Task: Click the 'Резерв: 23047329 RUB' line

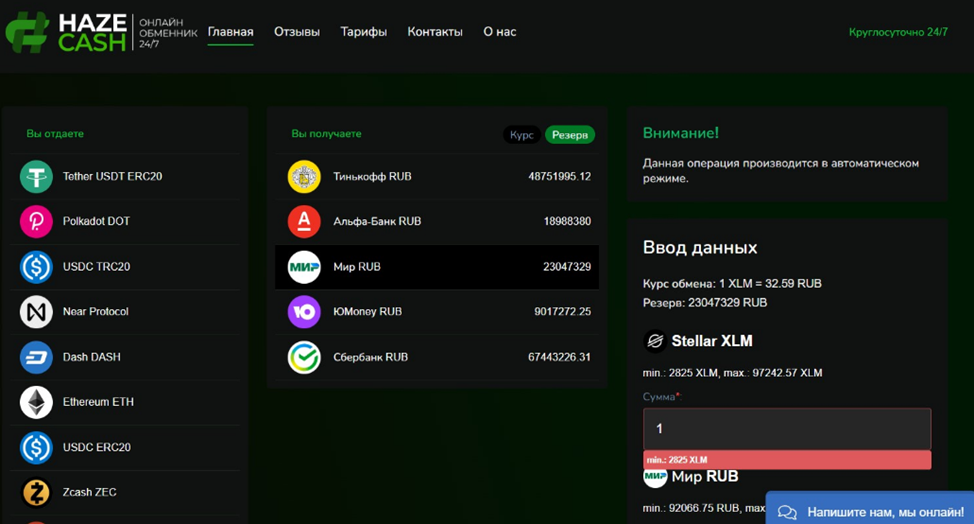Action: click(705, 302)
